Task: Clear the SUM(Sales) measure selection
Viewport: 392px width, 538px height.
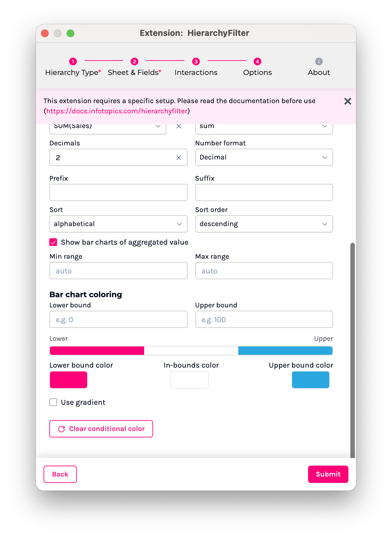Action: click(x=179, y=126)
